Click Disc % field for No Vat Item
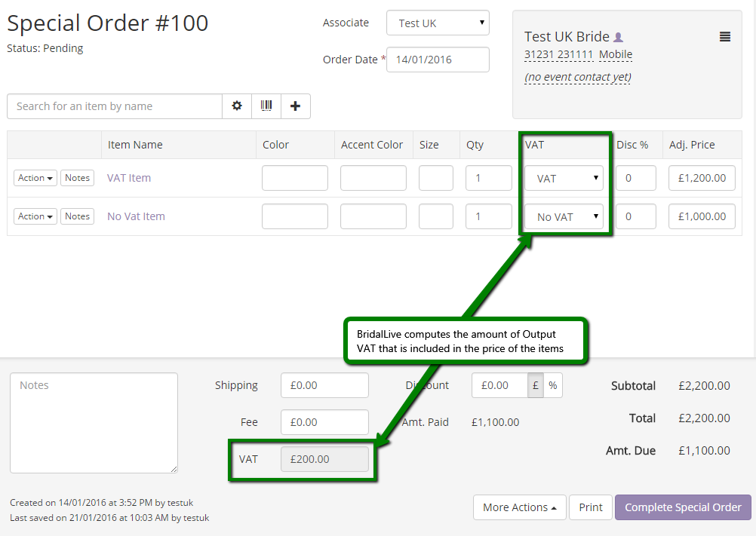The width and height of the screenshot is (756, 536). pyautogui.click(x=636, y=216)
